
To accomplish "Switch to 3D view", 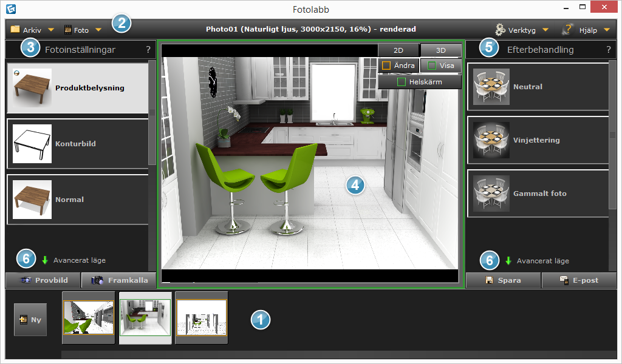I will point(441,50).
